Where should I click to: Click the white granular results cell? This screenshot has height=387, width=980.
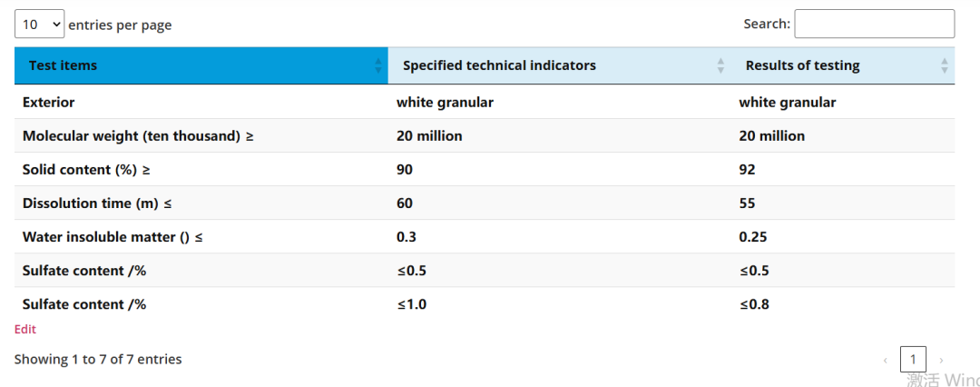tap(843, 102)
